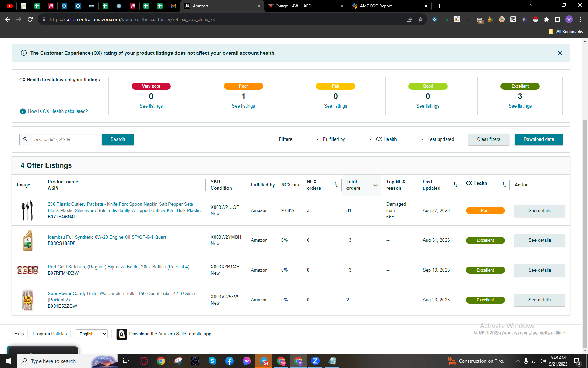Open Zoom from the taskbar

click(x=315, y=361)
